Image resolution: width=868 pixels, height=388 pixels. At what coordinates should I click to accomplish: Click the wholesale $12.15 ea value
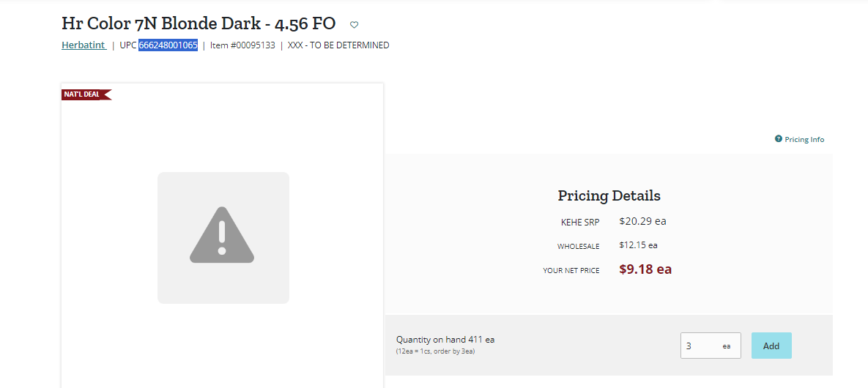[x=638, y=245]
